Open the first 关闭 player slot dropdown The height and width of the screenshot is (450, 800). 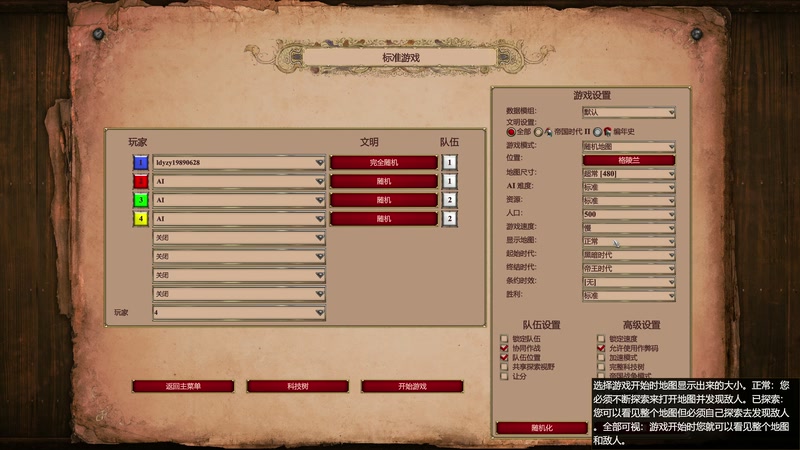point(239,238)
